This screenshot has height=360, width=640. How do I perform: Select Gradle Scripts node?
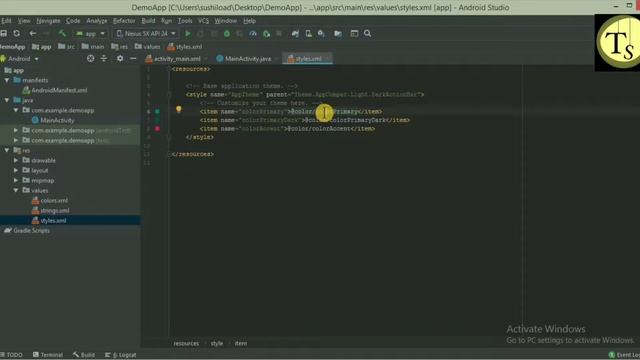pyautogui.click(x=31, y=231)
